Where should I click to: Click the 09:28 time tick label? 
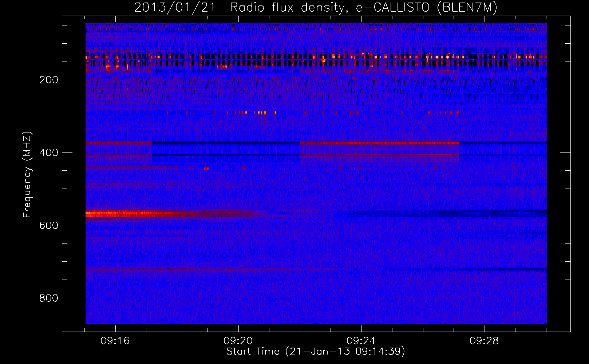485,341
